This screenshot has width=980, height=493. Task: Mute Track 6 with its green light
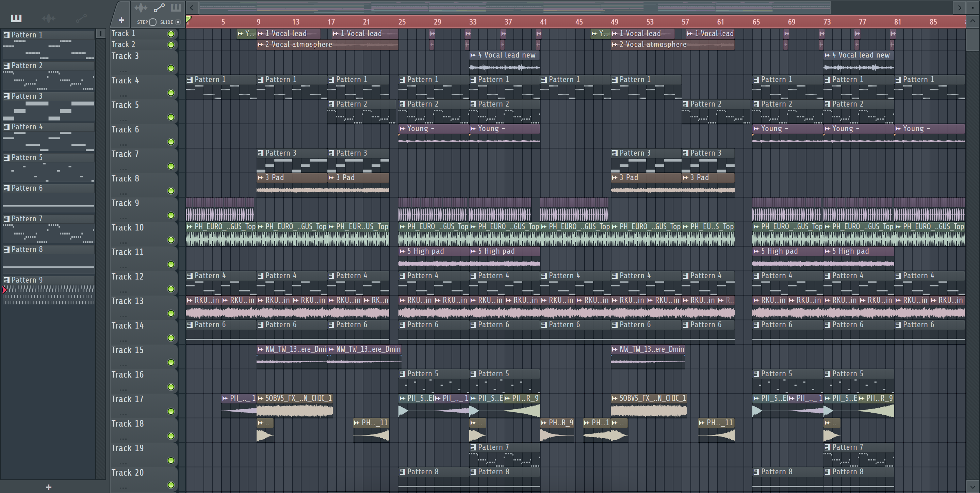point(171,142)
